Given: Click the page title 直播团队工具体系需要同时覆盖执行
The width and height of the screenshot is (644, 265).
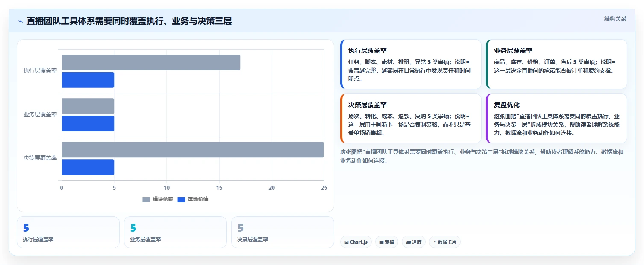Looking at the screenshot, I should (129, 21).
